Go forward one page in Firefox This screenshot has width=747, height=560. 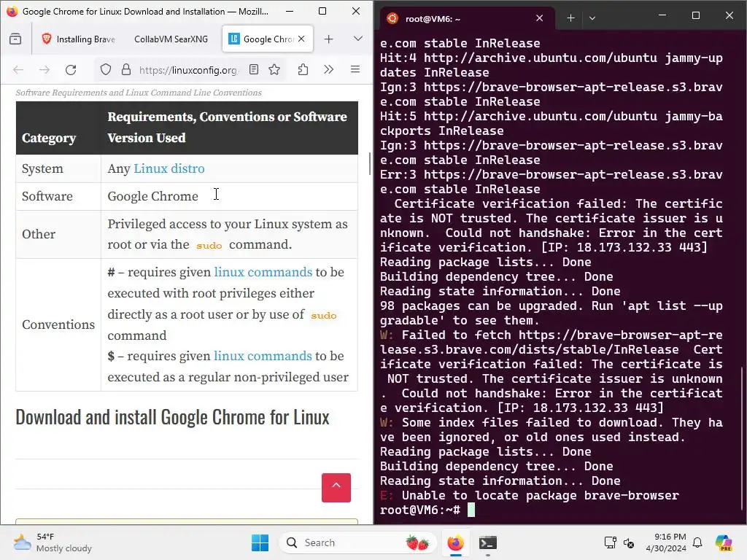pyautogui.click(x=44, y=70)
